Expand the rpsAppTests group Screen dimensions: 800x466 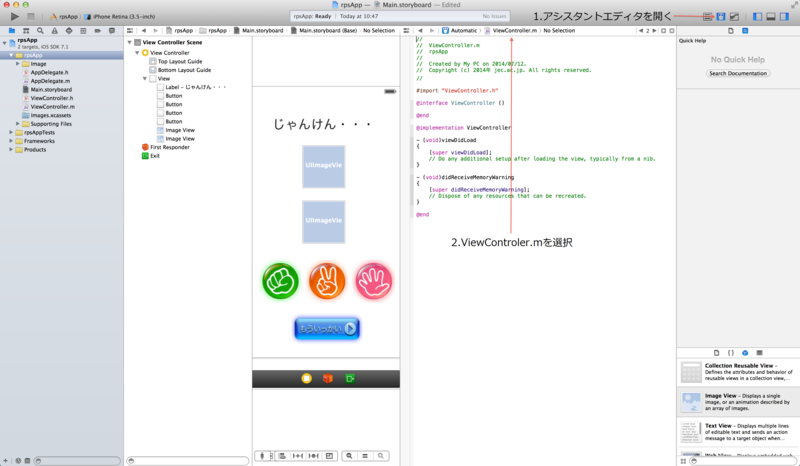pyautogui.click(x=11, y=132)
